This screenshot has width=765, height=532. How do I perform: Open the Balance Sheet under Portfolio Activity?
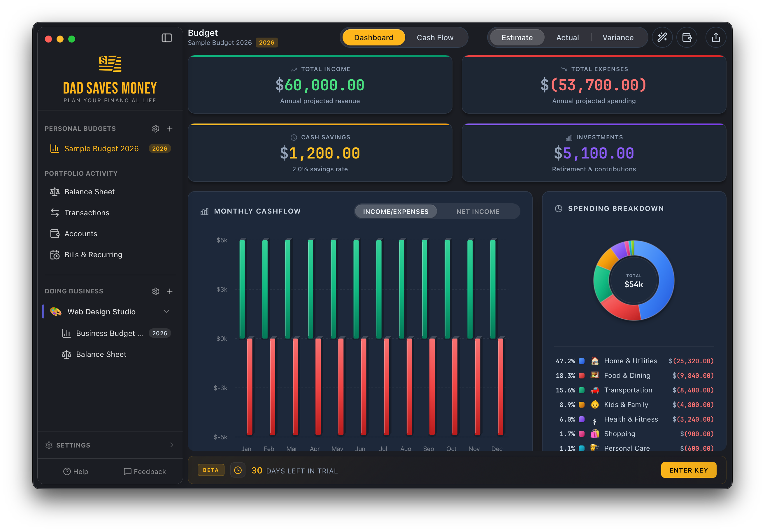pyautogui.click(x=89, y=191)
